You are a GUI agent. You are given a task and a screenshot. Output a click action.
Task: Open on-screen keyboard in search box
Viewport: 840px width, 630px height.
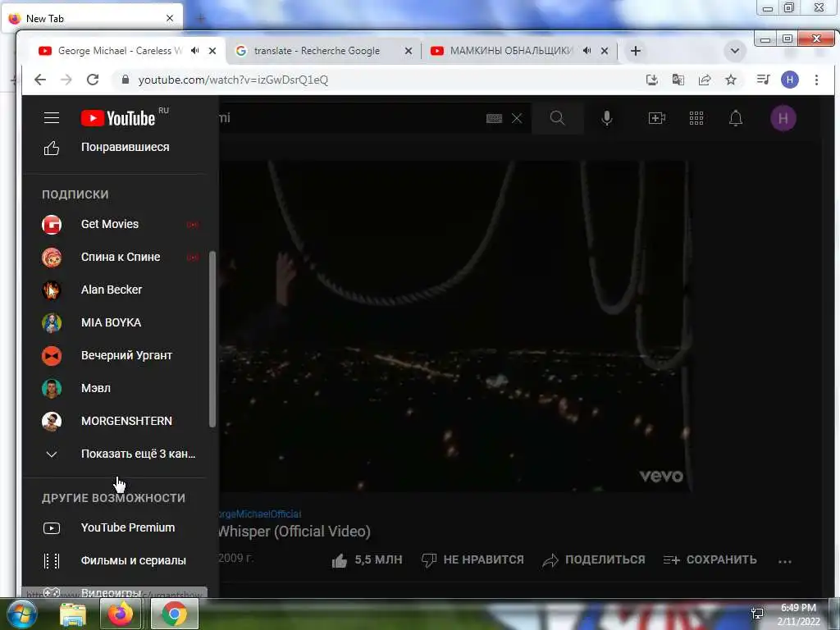point(494,118)
